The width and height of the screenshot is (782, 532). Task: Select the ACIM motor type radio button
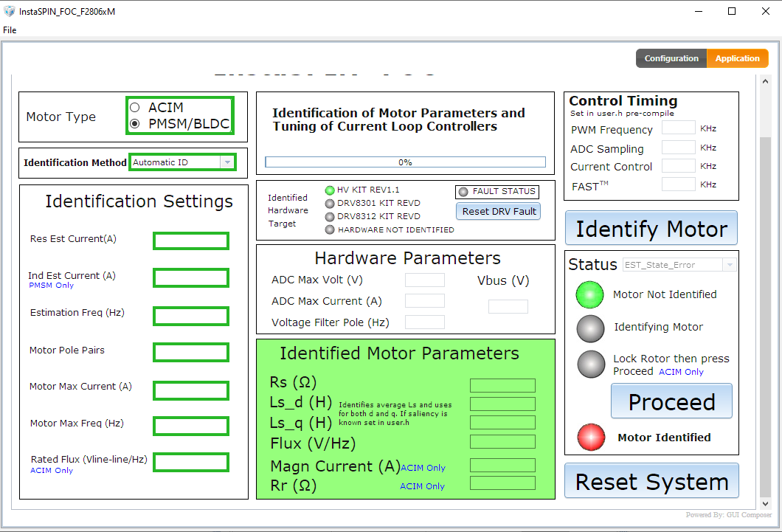tap(135, 107)
